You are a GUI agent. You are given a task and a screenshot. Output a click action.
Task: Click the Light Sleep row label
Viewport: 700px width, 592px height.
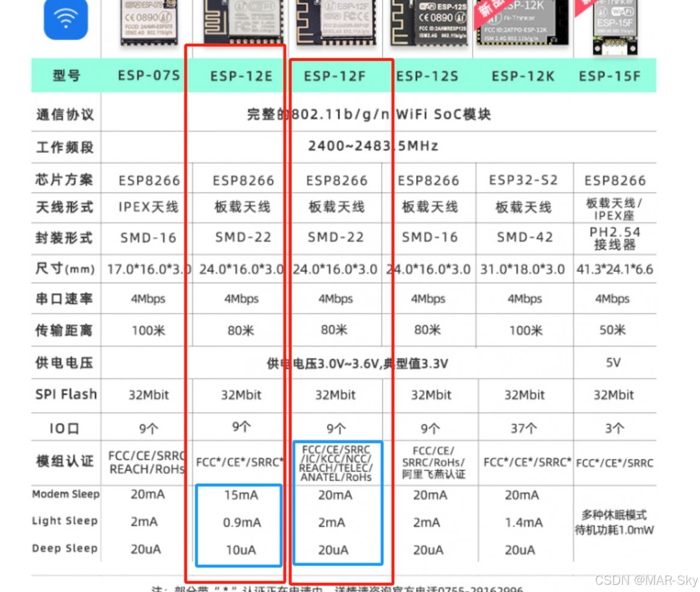[x=65, y=521]
